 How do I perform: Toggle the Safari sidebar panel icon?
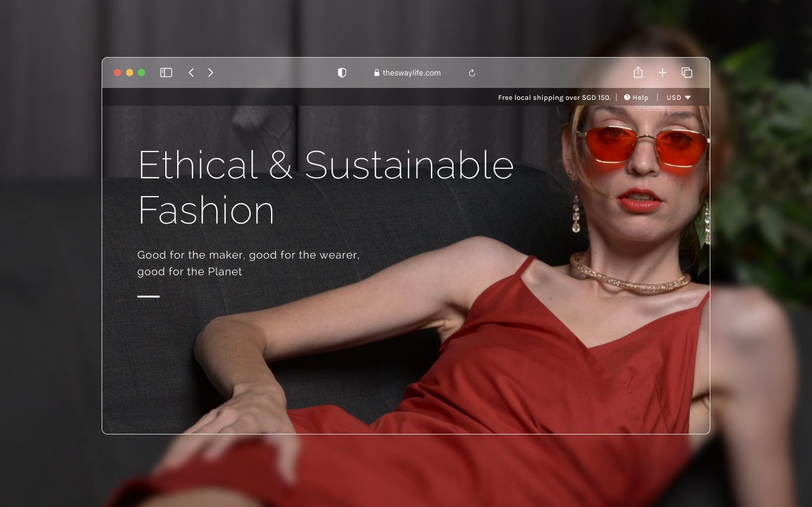click(166, 73)
